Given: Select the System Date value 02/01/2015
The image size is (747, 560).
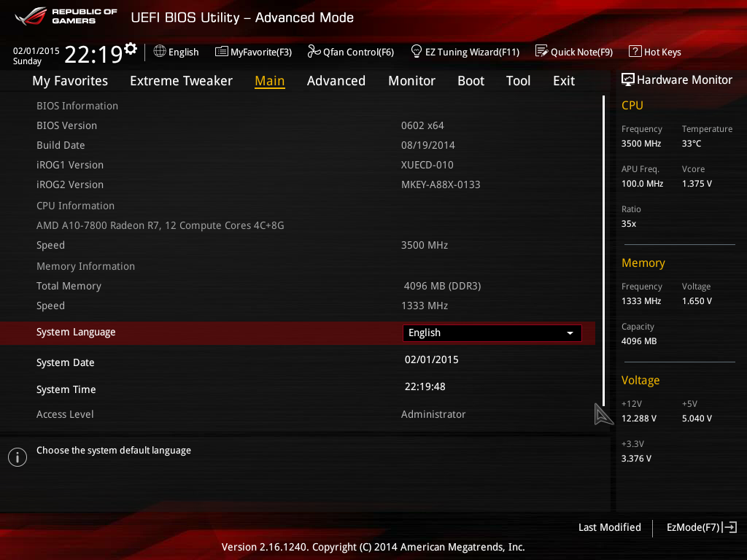Looking at the screenshot, I should pos(432,359).
